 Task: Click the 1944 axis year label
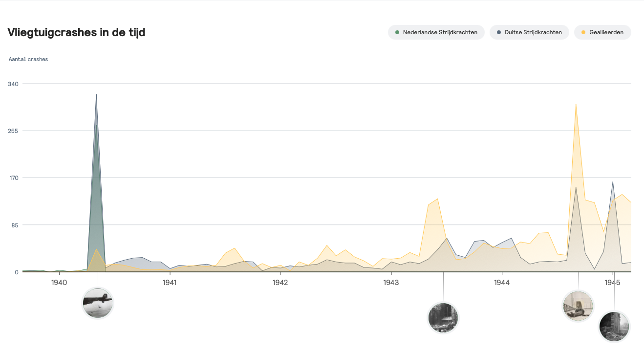point(502,283)
